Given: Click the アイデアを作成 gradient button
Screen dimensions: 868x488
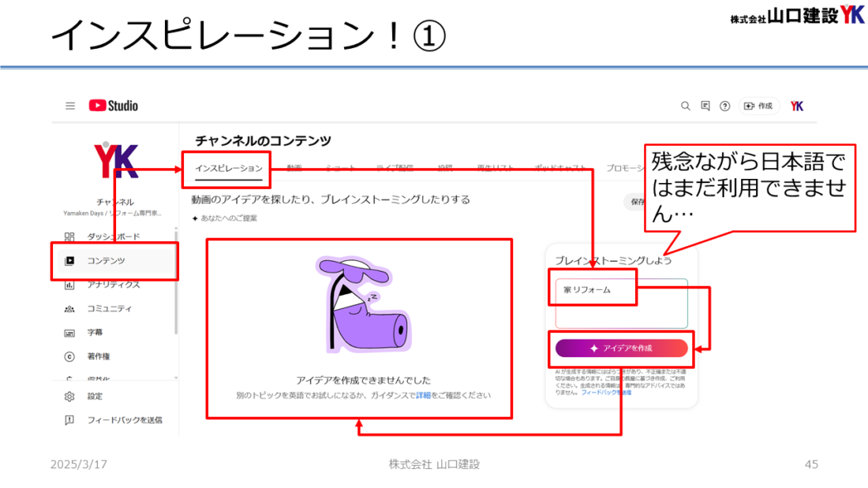Looking at the screenshot, I should coord(620,349).
